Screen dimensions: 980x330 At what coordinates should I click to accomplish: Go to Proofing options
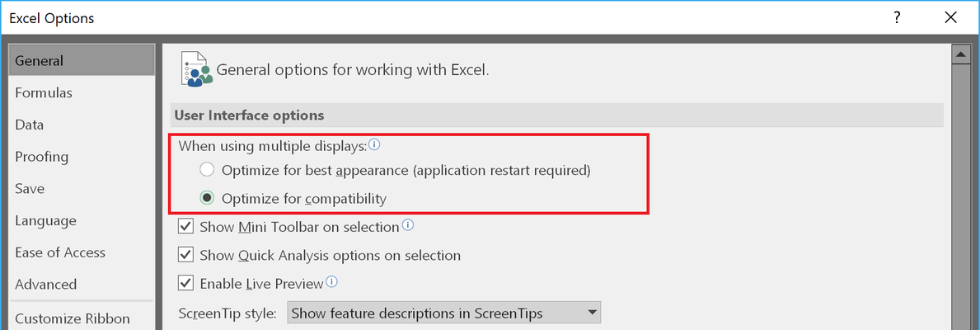[x=42, y=156]
